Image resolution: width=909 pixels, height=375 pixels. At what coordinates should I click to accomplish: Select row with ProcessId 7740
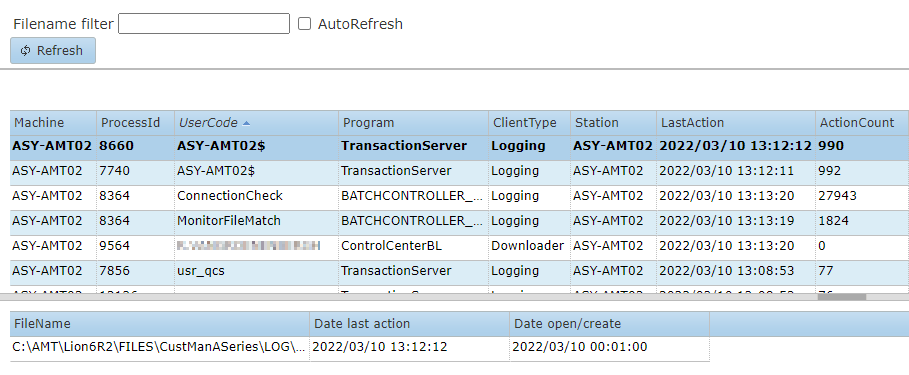(459, 171)
